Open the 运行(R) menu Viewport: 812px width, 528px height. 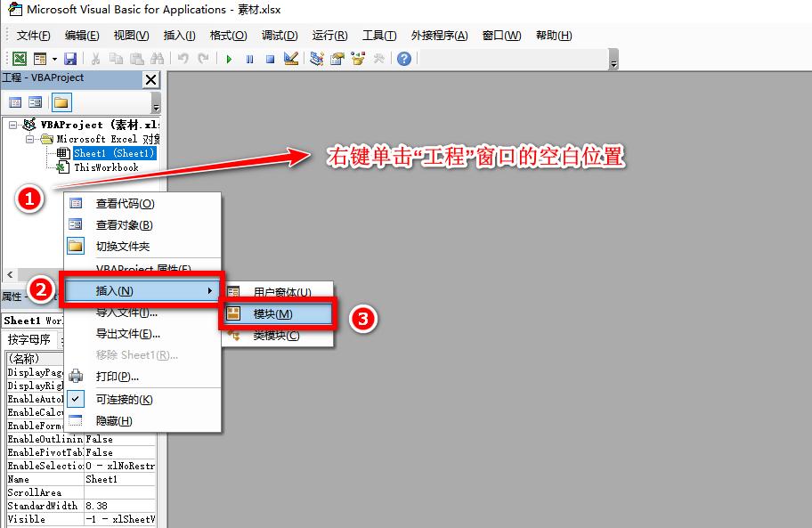[x=329, y=36]
